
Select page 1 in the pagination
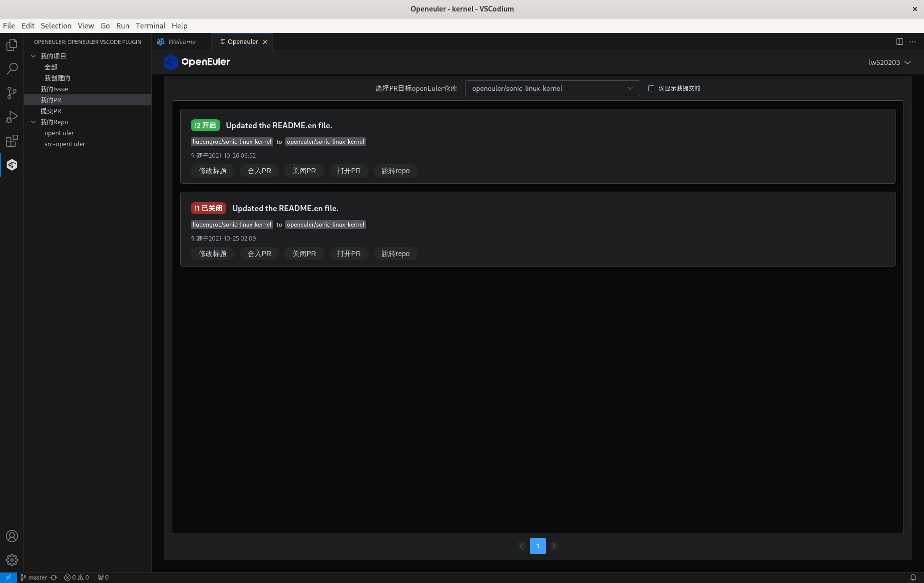(x=537, y=546)
